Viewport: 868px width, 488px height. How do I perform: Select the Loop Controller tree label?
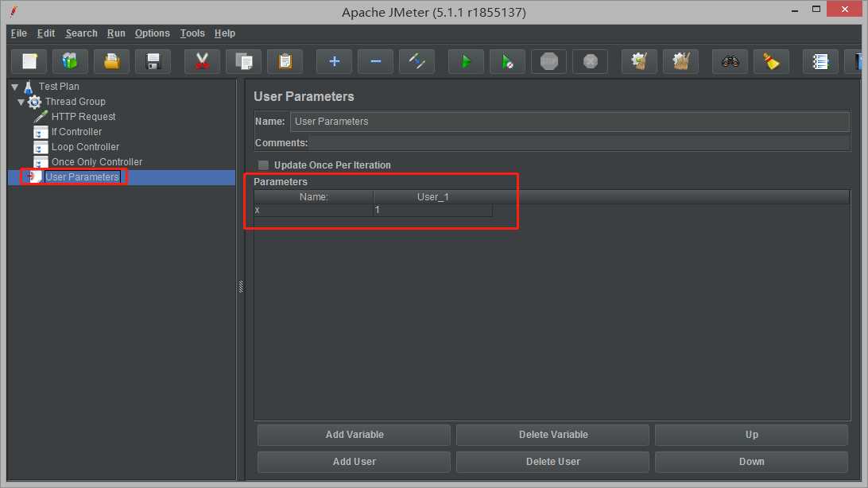(x=85, y=147)
